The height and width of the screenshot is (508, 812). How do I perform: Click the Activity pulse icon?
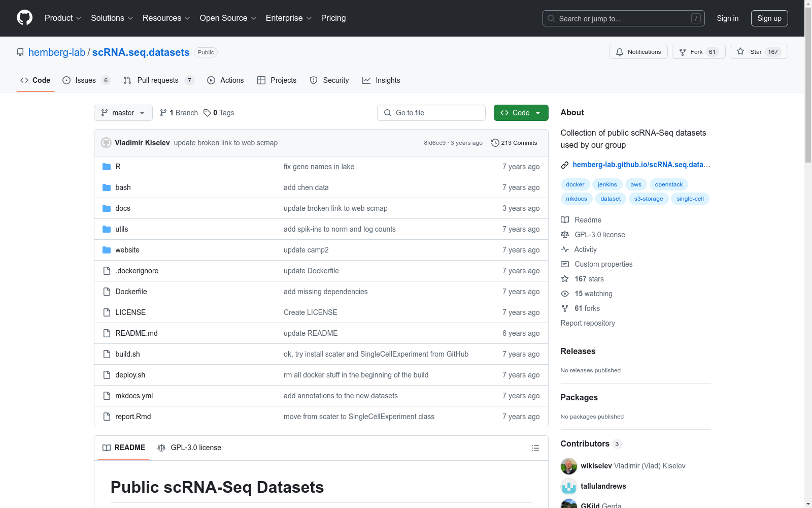565,249
